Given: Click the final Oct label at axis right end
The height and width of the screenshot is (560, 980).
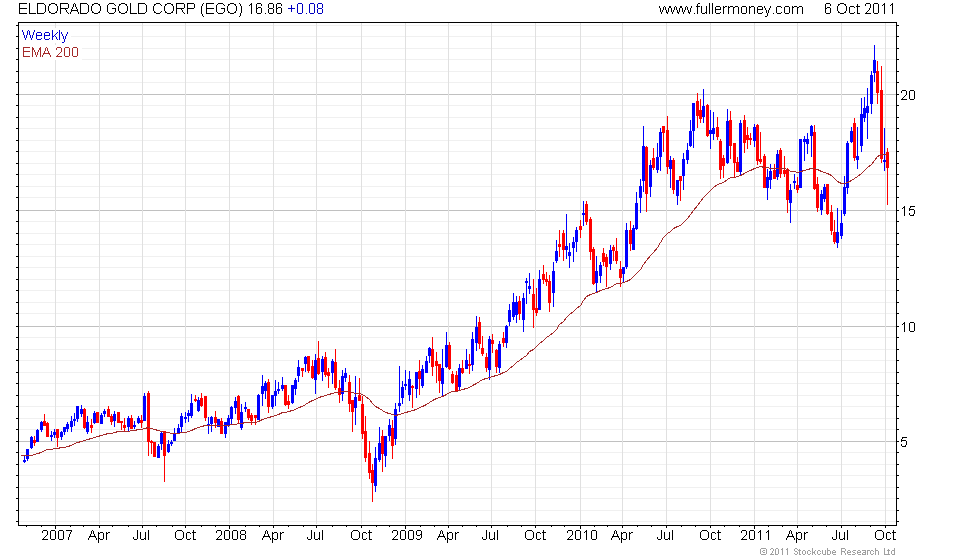Looking at the screenshot, I should [x=884, y=535].
